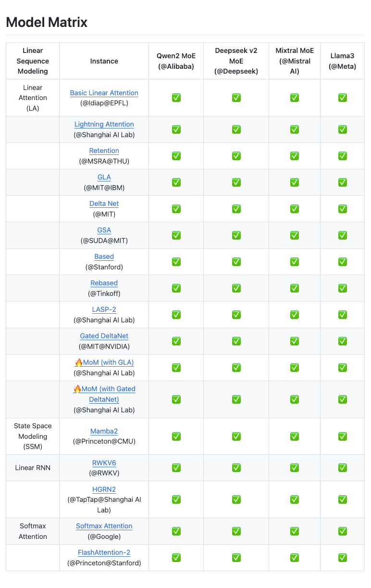The height and width of the screenshot is (588, 371).
Task: Open the Basic Linear Attention link
Action: (104, 93)
